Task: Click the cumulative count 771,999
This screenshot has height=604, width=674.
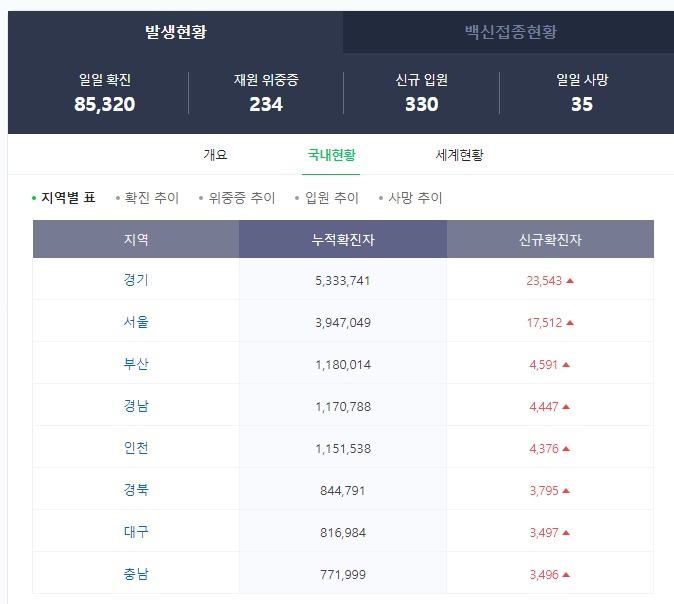Action: click(343, 575)
